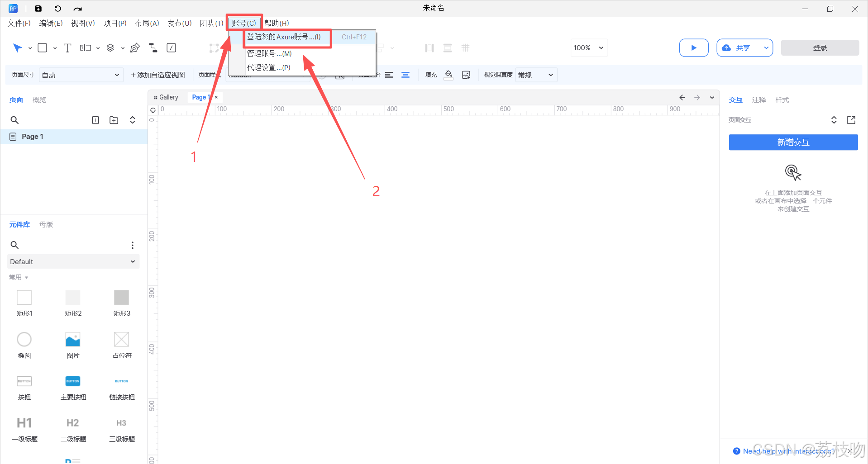The height and width of the screenshot is (464, 868).
Task: Expand the rectangle shape options arrow
Action: pyautogui.click(x=55, y=48)
